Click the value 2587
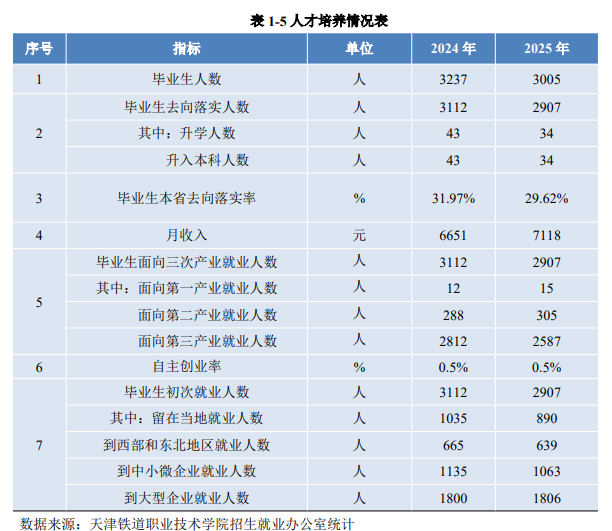The height and width of the screenshot is (531, 612). 546,342
